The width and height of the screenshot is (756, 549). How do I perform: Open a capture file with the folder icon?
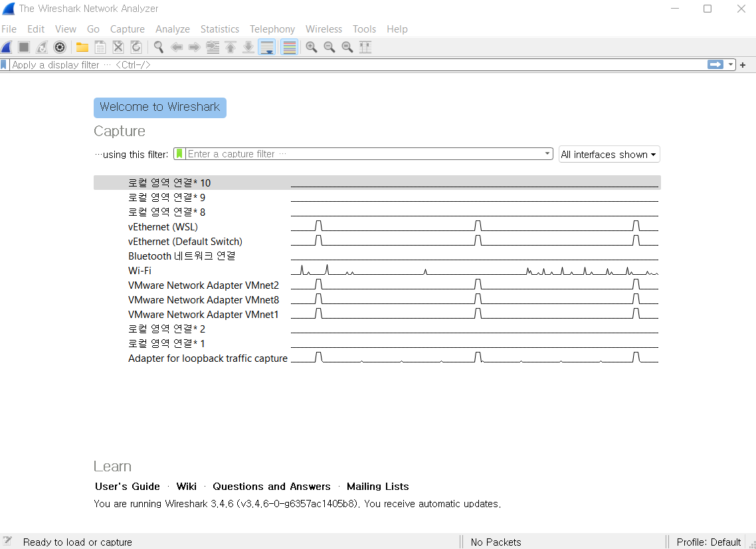[x=82, y=47]
